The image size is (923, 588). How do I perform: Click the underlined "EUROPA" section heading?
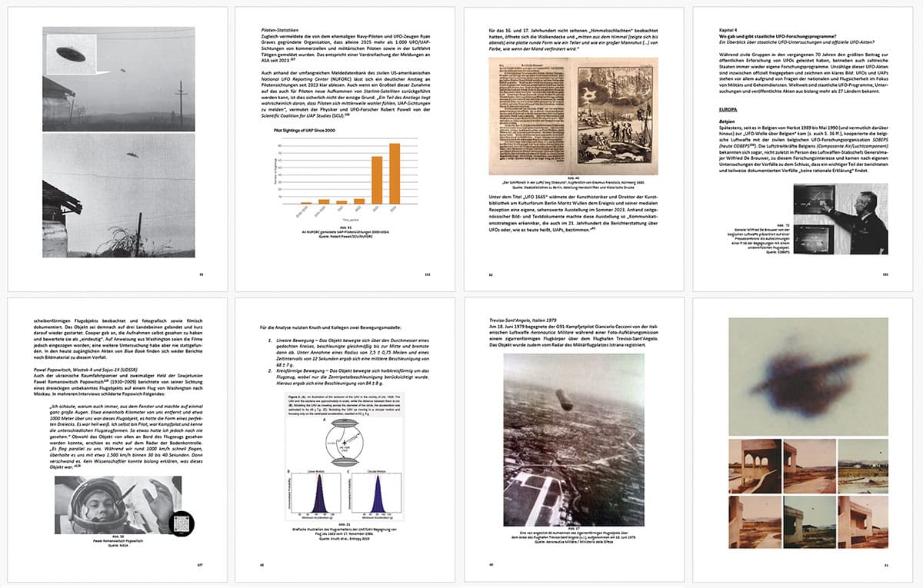point(730,109)
